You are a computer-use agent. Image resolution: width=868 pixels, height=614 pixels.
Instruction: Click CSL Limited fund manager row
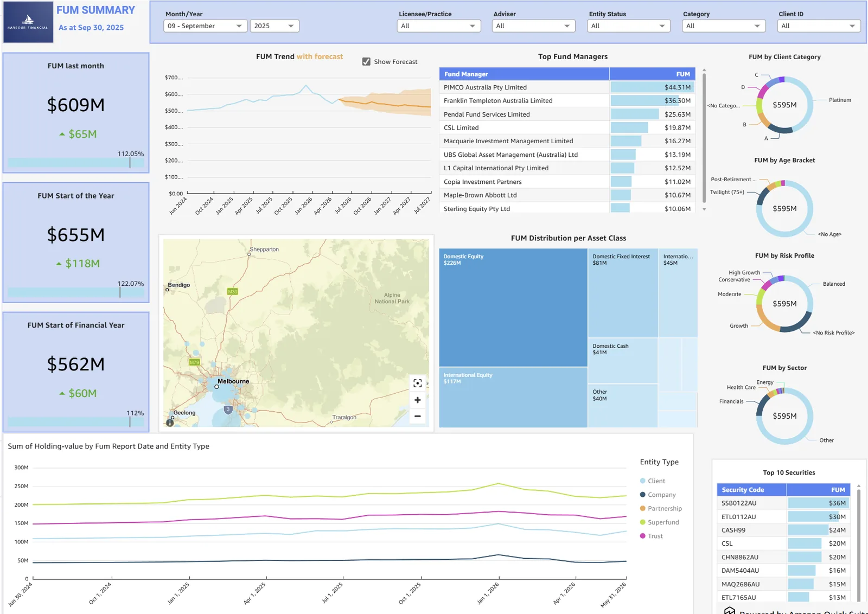(x=568, y=128)
